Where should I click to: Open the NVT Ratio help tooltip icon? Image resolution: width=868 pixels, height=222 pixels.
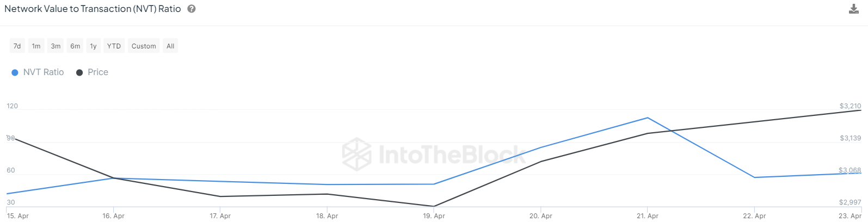192,9
